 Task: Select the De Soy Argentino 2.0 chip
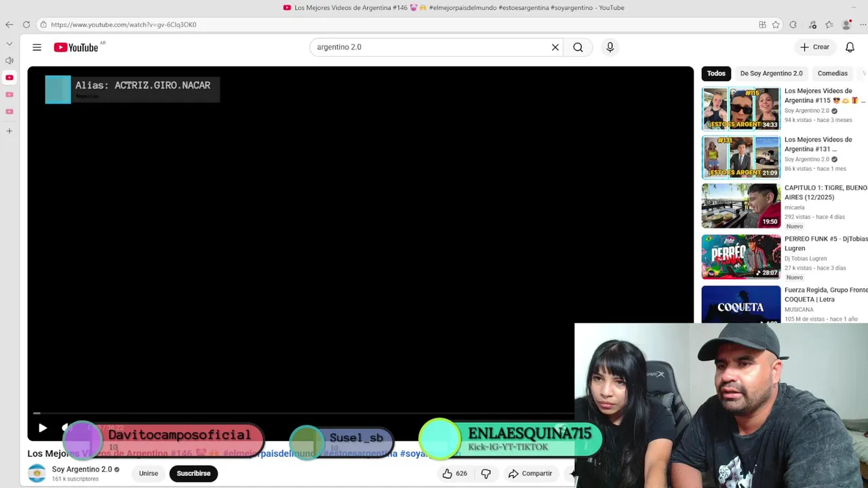[x=771, y=73]
